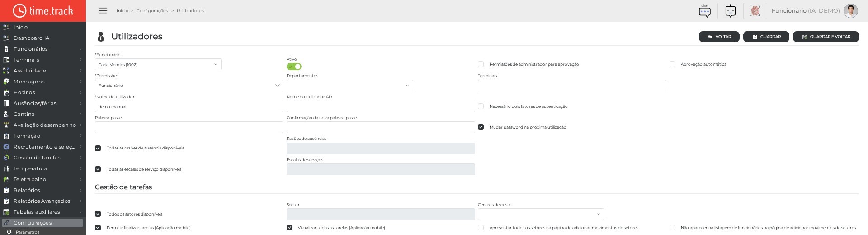Open Parâmetros submenu item

tap(28, 232)
